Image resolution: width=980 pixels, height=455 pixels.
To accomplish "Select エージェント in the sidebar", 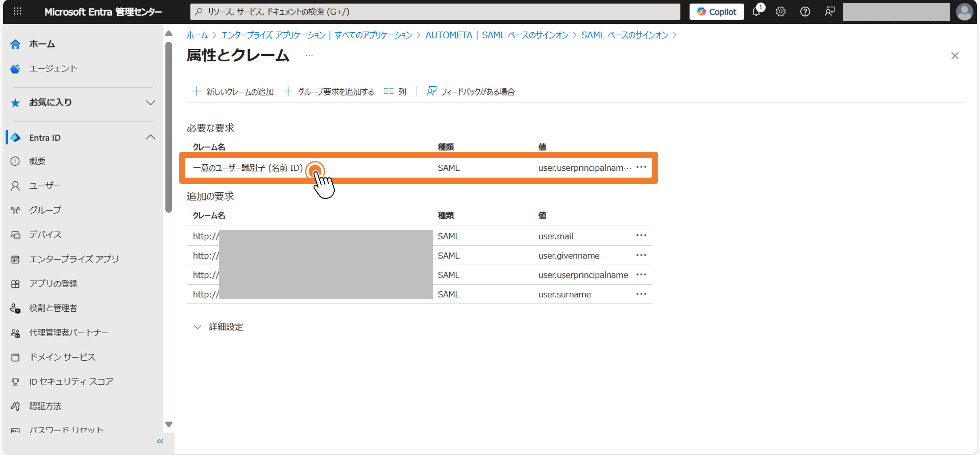I will pos(53,69).
